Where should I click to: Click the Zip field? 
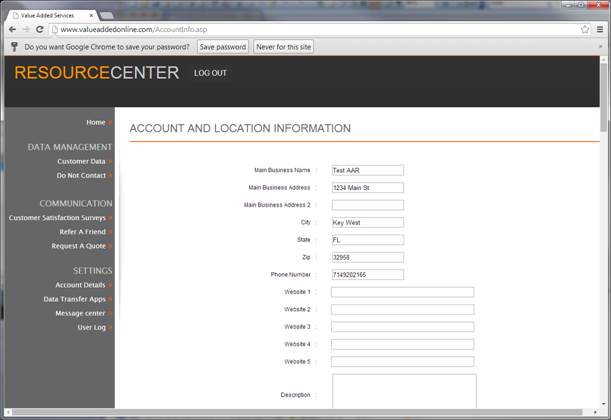coord(367,257)
